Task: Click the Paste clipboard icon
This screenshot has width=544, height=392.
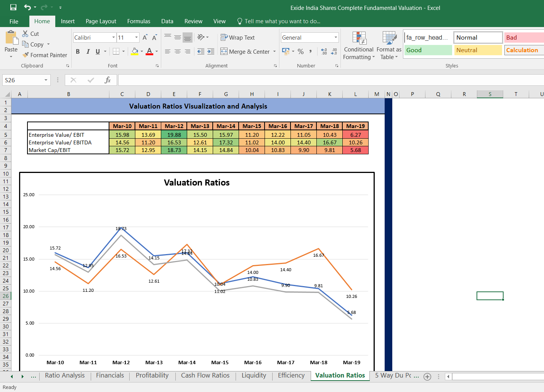Action: [11, 38]
